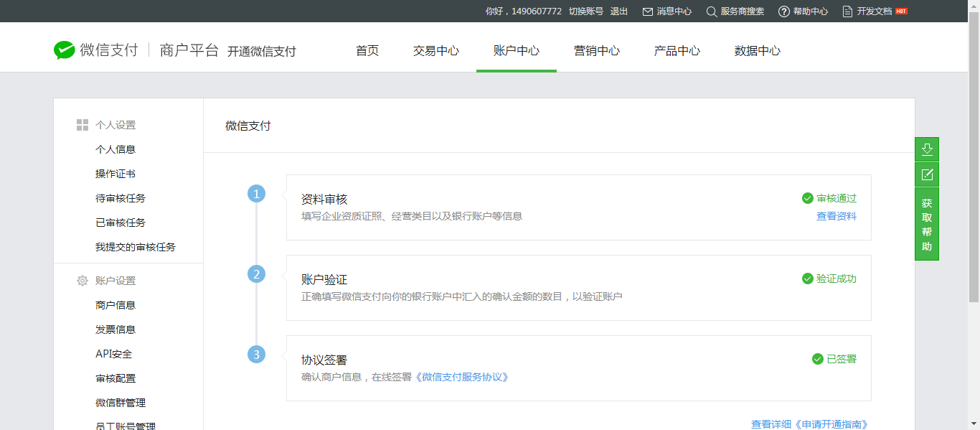Screen dimensions: 980x430
Task: Click the account greeting 你好，1490607772
Action: click(524, 11)
